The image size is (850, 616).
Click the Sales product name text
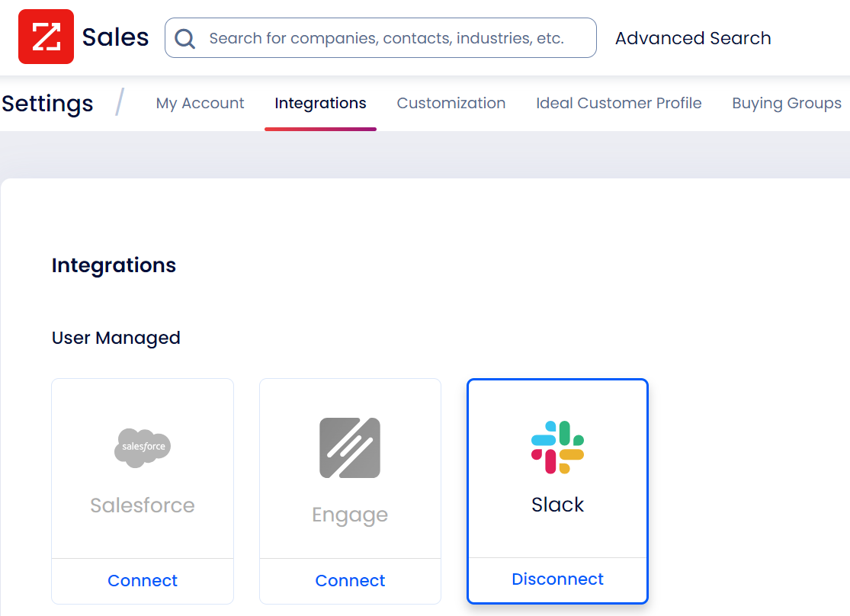115,36
